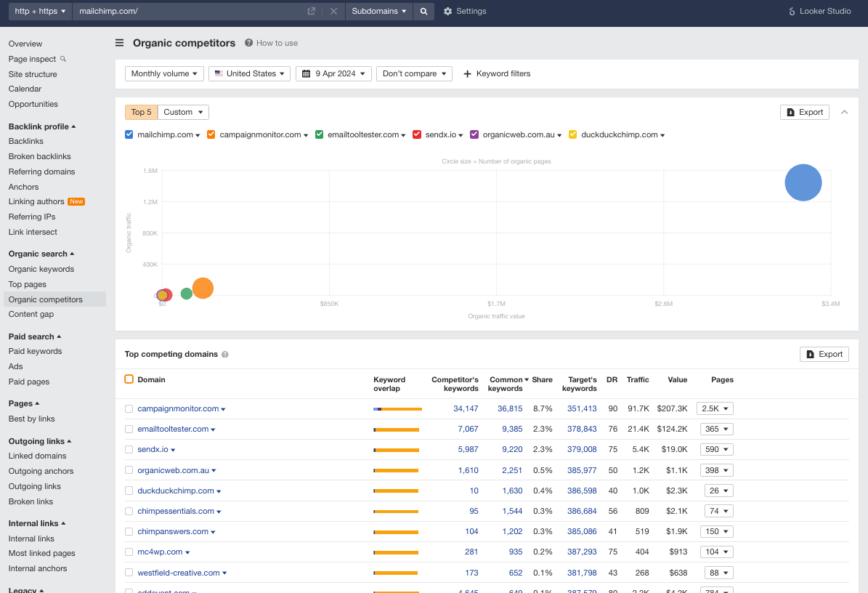Uncheck the mailchimp.com checkbox above the chart
Image resolution: width=868 pixels, height=593 pixels.
tap(129, 134)
